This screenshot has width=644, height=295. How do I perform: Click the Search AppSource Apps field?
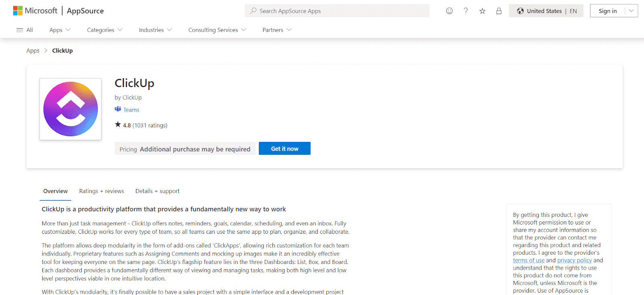click(337, 11)
